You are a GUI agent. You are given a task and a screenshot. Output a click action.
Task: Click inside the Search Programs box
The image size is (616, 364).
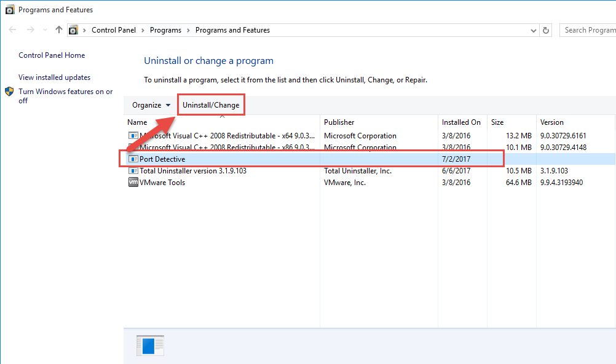pyautogui.click(x=590, y=30)
